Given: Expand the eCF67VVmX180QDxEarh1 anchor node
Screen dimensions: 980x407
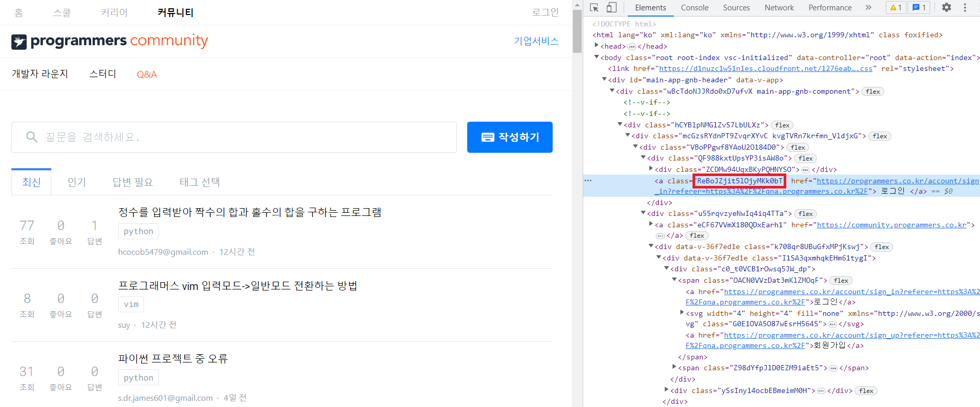Looking at the screenshot, I should click(651, 224).
